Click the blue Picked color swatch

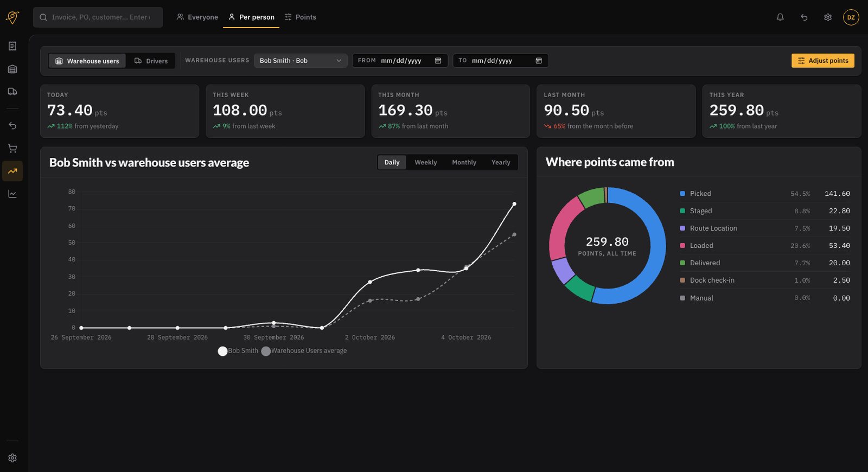(x=682, y=194)
